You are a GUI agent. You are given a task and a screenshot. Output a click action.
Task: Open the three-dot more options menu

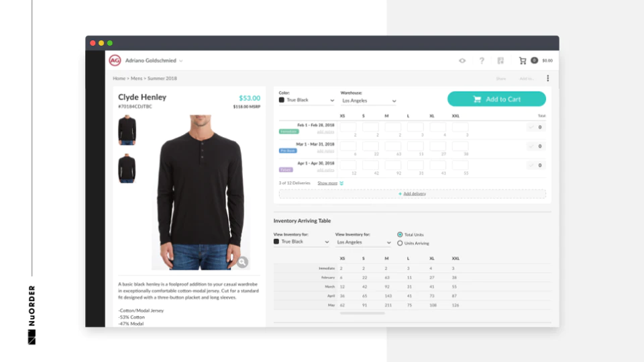pos(548,78)
